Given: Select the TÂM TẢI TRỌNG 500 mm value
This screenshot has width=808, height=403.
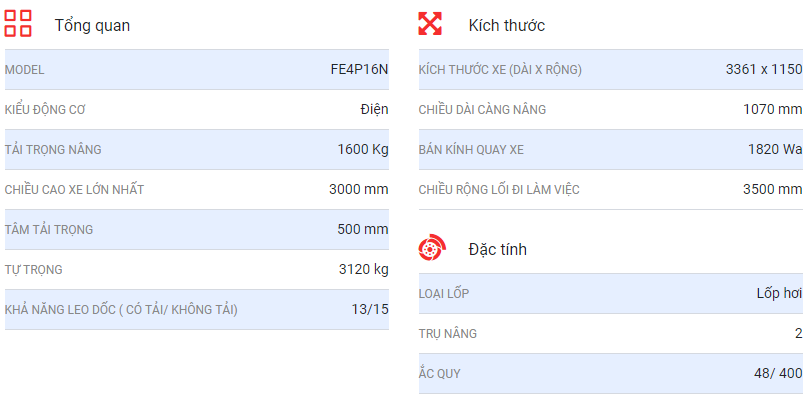Looking at the screenshot, I should 363,229.
